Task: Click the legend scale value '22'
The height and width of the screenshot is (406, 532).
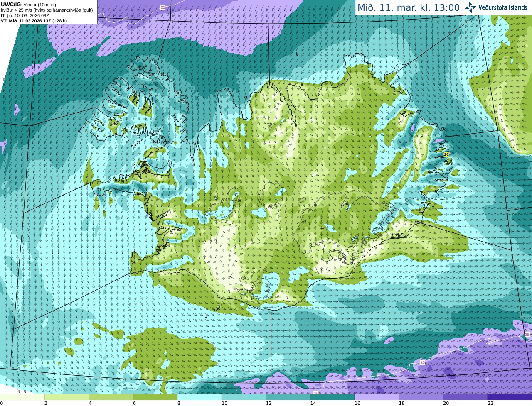Action: point(490,403)
